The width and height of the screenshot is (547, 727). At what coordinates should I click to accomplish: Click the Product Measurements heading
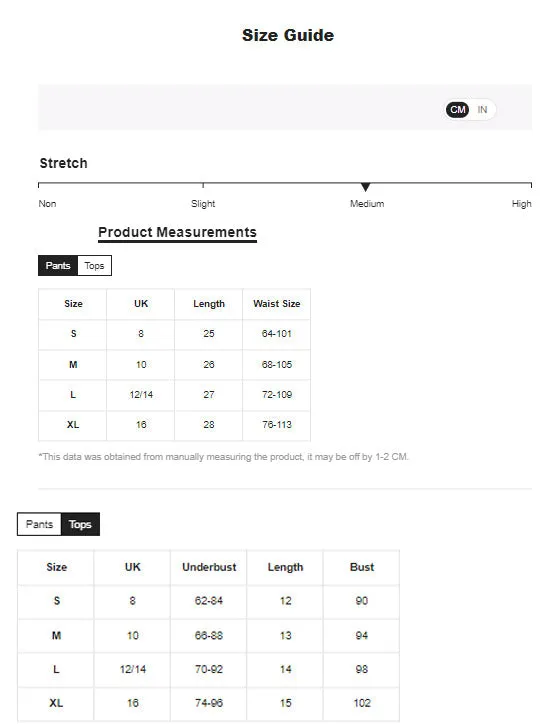pos(178,232)
